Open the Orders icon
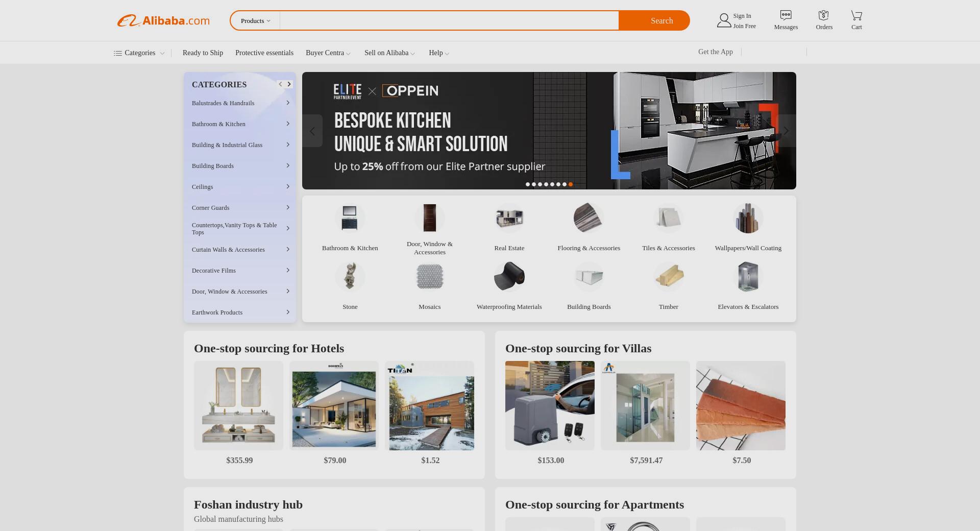The width and height of the screenshot is (980, 531). tap(823, 16)
